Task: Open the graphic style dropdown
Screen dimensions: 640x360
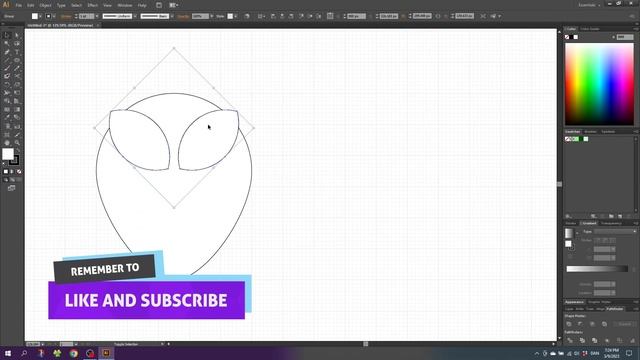Action: [236, 16]
